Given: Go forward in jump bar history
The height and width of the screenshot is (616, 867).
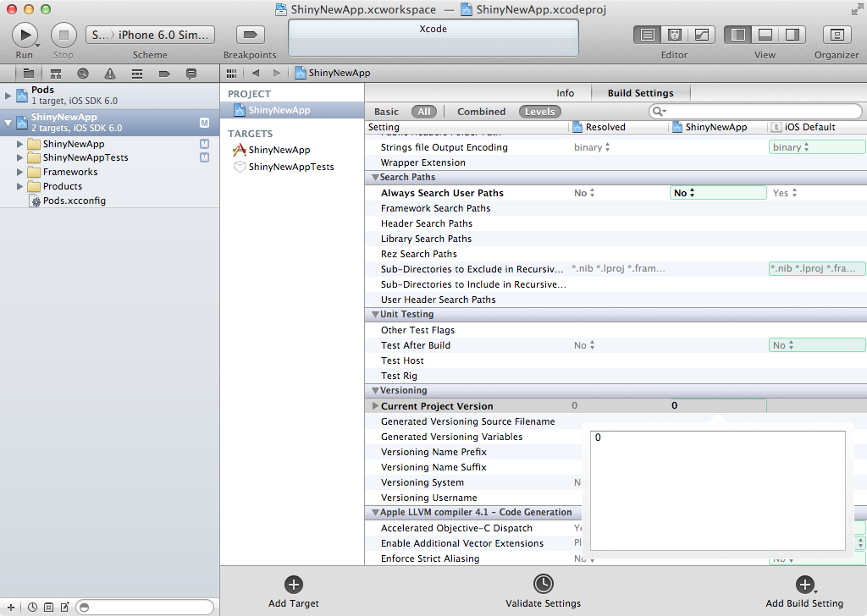Looking at the screenshot, I should 277,73.
